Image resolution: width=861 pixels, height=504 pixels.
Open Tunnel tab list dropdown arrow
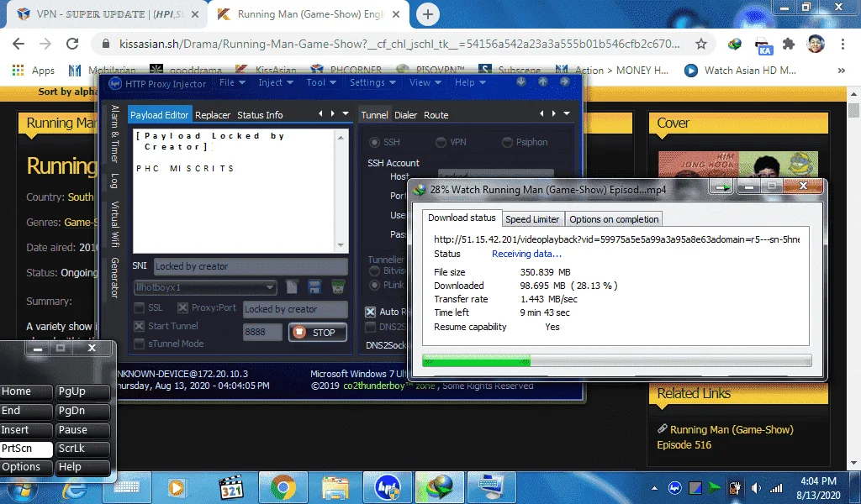[x=568, y=113]
